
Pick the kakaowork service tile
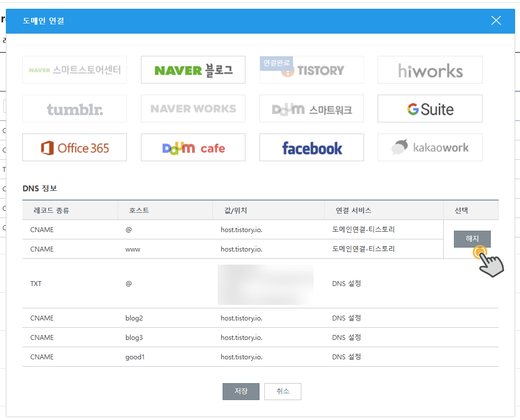point(430,148)
